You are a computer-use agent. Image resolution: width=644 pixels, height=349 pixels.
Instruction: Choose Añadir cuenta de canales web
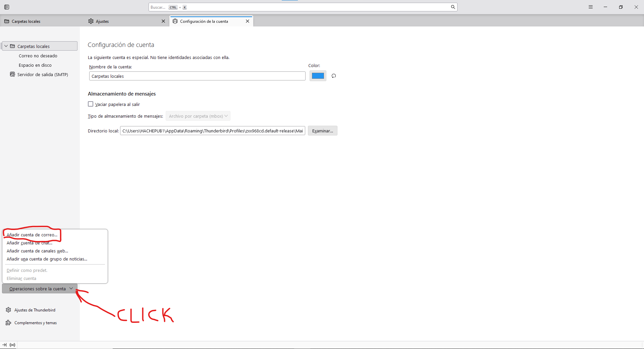(x=38, y=251)
